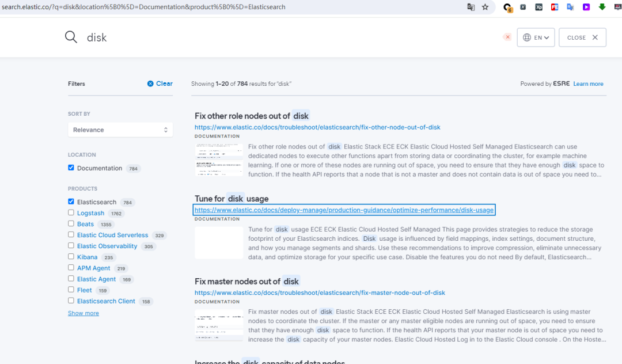Image resolution: width=622 pixels, height=364 pixels.
Task: Open the Google Translate extension icon
Action: point(570,7)
